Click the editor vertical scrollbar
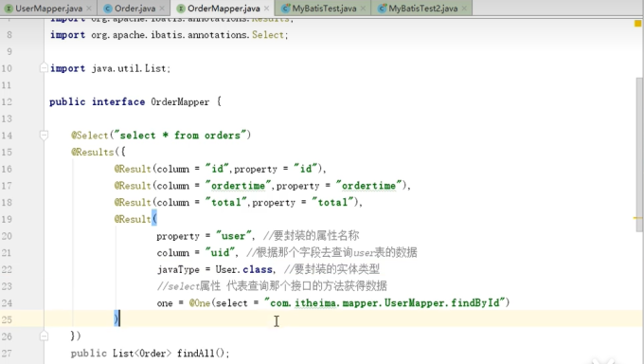644x364 pixels. [639, 155]
